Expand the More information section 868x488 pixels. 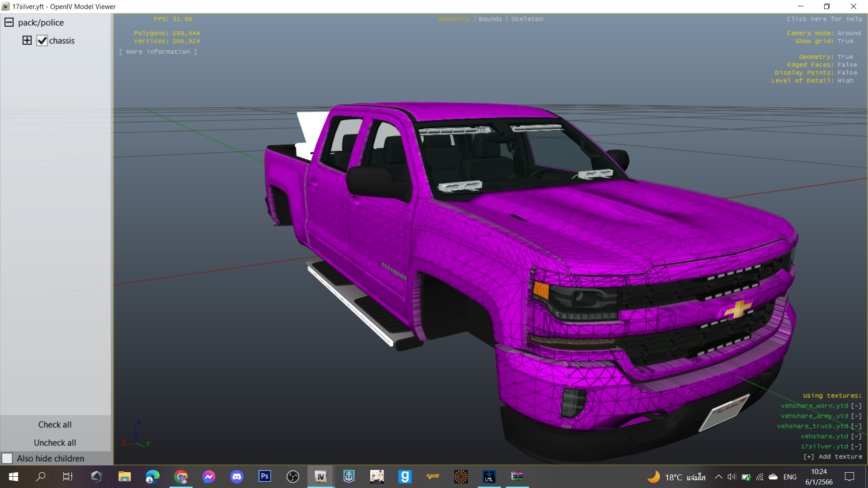click(x=158, y=52)
